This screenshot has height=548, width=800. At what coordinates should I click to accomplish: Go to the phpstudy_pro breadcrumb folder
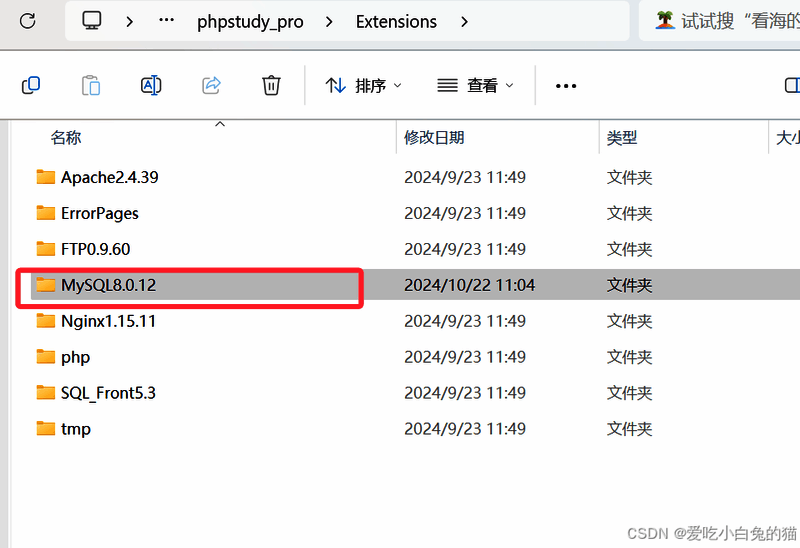point(250,21)
